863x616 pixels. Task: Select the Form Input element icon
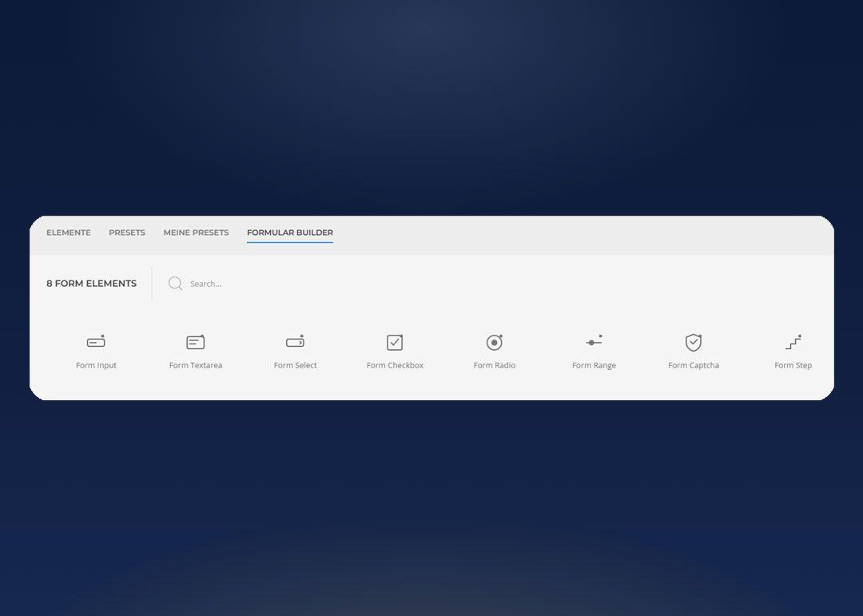[96, 342]
